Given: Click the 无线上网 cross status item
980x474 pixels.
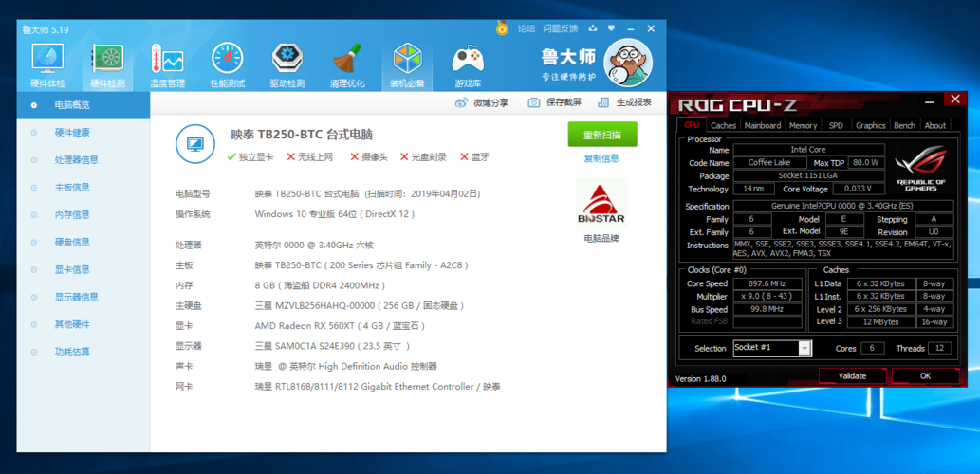Looking at the screenshot, I should click(x=310, y=156).
